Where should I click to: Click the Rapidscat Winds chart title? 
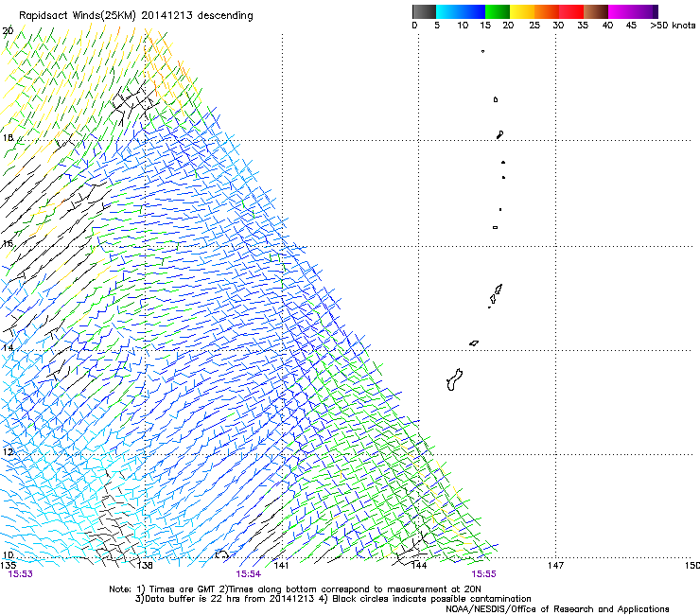click(135, 16)
